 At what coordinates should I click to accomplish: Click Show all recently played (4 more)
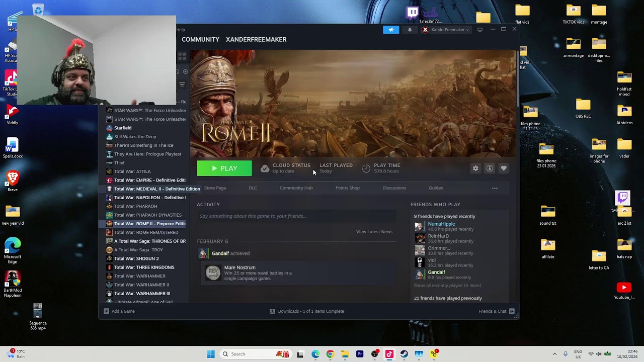[x=447, y=286]
